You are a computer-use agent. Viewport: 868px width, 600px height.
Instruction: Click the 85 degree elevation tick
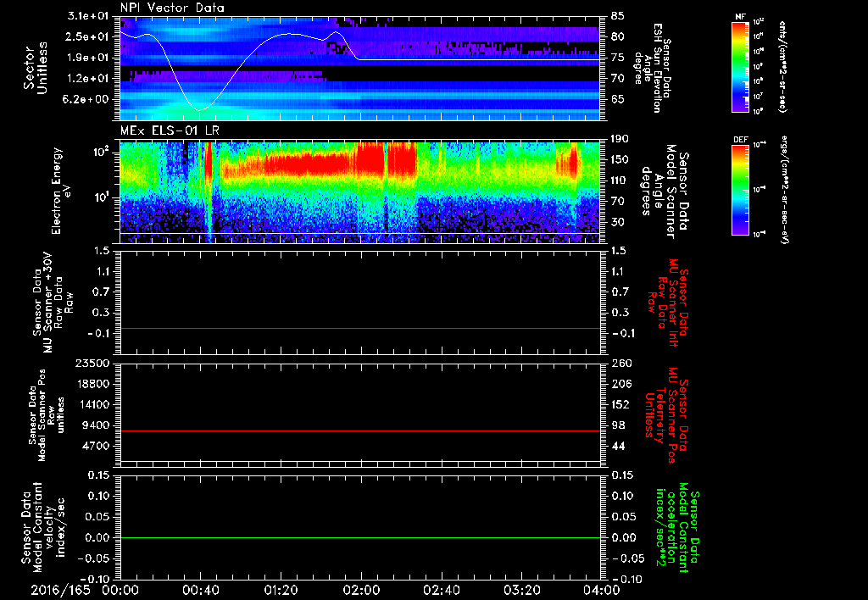tap(617, 16)
